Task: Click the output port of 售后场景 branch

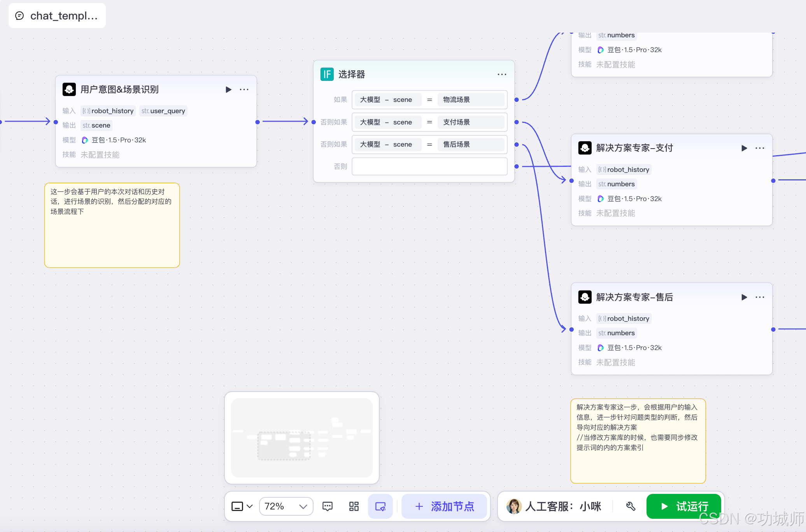Action: tap(517, 145)
